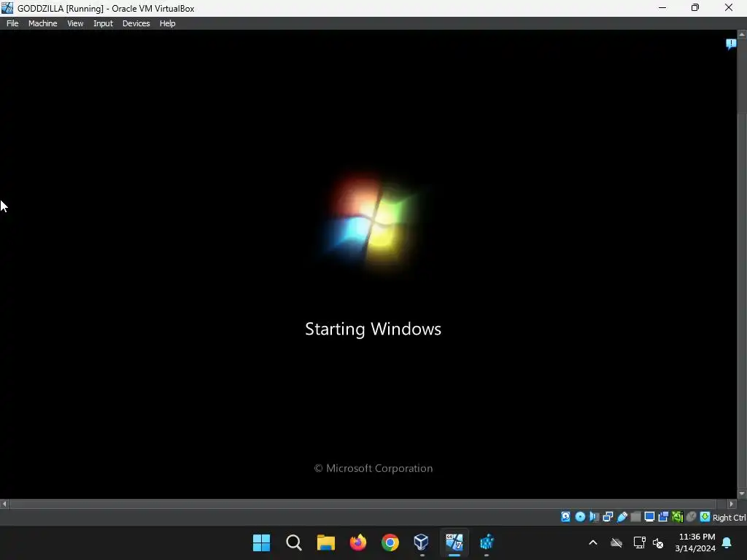Restore down the VirtualBox window

coord(695,8)
